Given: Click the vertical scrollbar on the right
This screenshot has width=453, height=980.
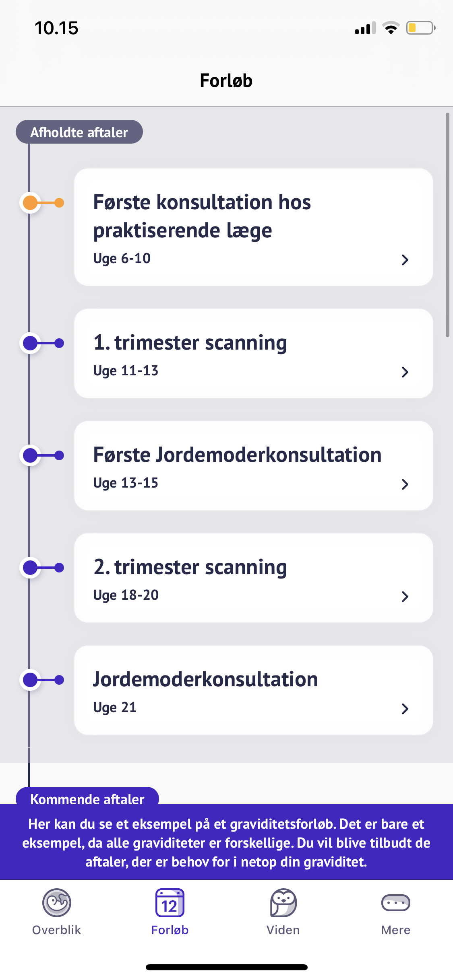Looking at the screenshot, I should coord(447,225).
